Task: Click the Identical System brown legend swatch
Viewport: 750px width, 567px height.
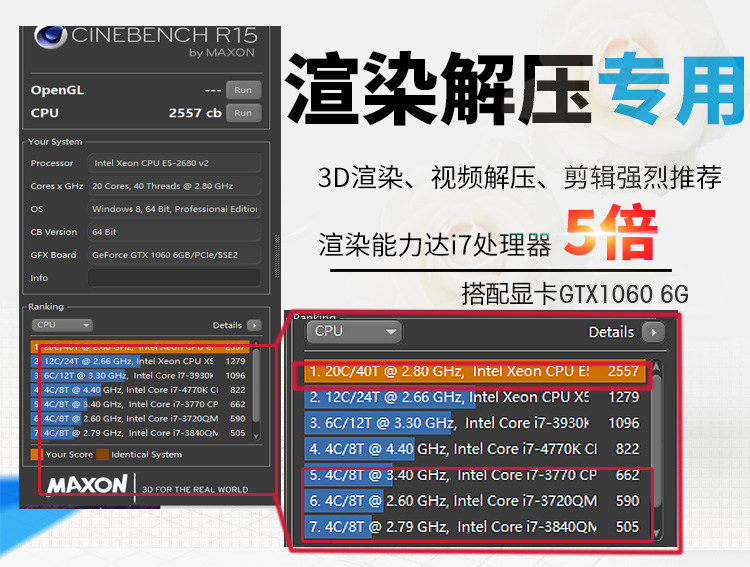Action: pos(102,454)
